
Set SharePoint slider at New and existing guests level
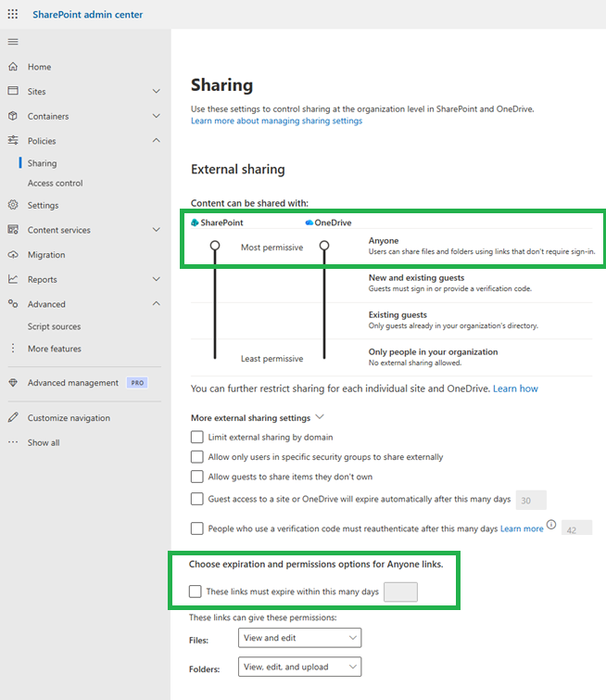tap(215, 283)
